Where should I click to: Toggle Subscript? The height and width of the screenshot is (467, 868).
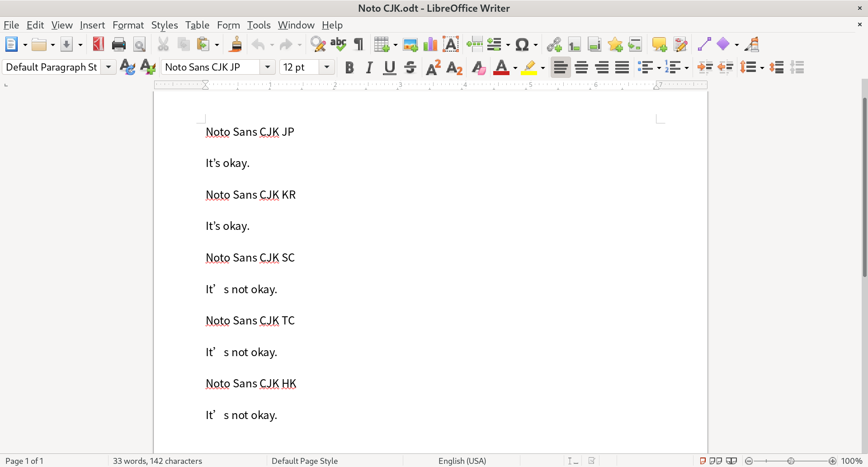pos(454,67)
